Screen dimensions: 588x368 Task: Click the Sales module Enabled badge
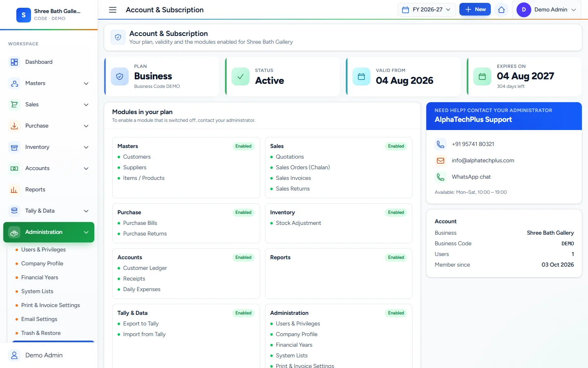point(396,146)
